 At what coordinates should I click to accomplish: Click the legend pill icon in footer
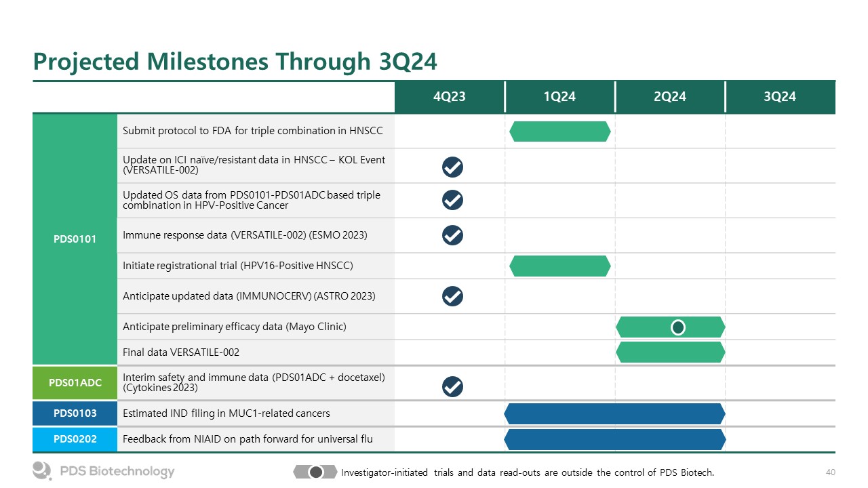(x=315, y=472)
